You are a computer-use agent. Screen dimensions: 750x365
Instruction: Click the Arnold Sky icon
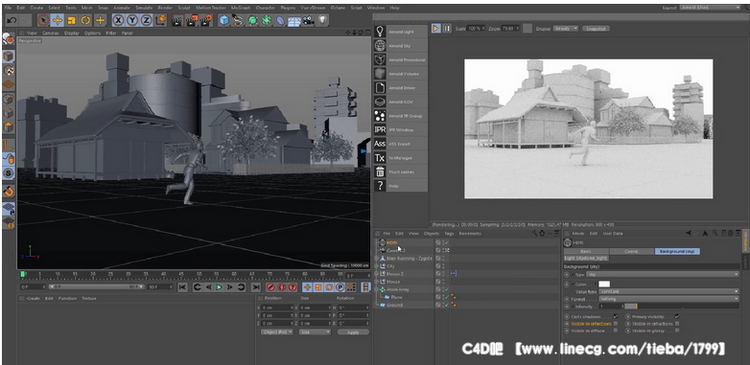pyautogui.click(x=380, y=45)
